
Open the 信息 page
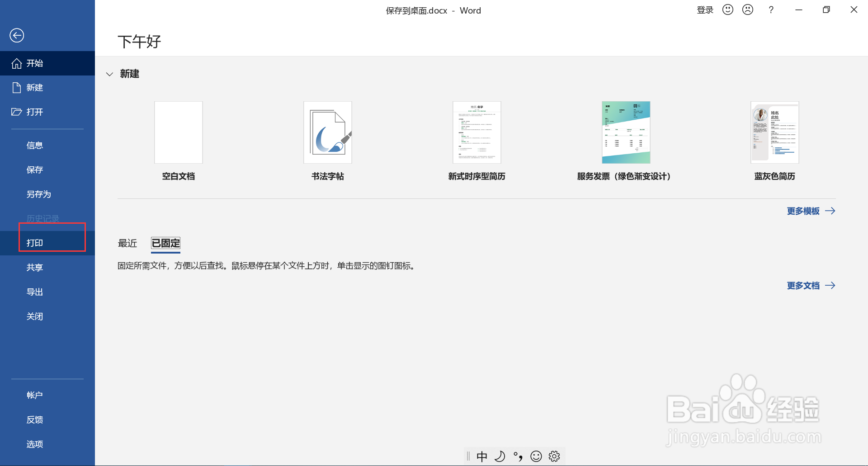[47, 146]
